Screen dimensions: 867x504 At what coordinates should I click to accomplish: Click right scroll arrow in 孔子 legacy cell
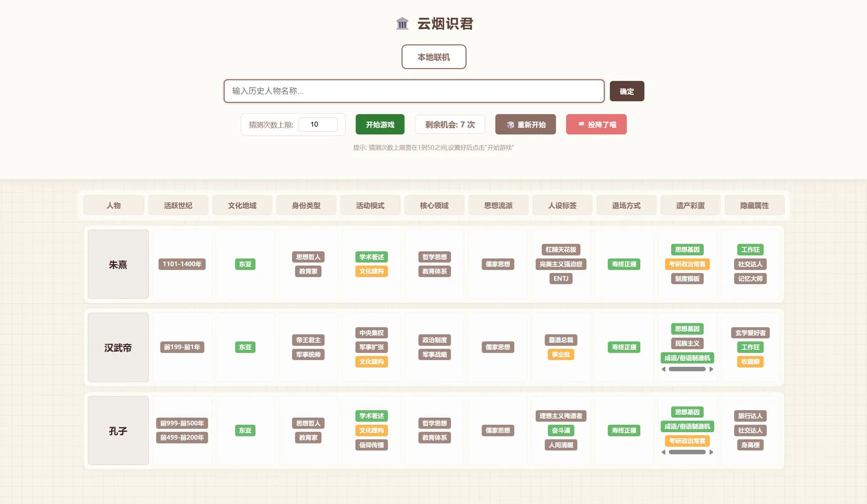tap(711, 452)
